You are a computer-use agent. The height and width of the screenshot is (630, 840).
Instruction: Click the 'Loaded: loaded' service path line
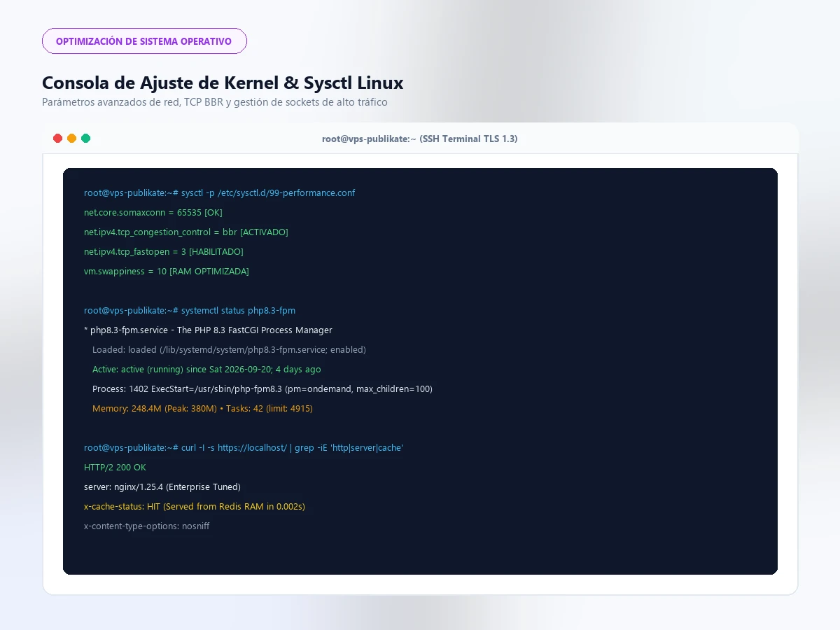[229, 349]
